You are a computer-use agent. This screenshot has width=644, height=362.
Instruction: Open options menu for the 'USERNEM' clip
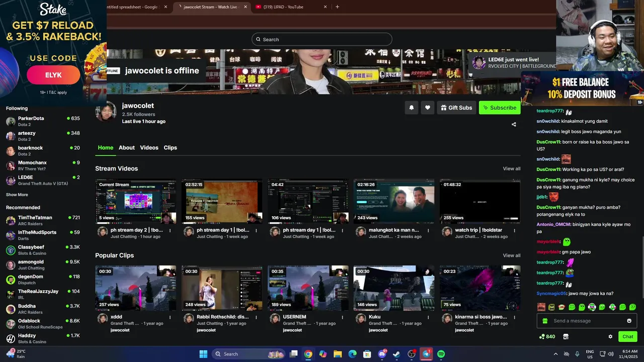[342, 318]
